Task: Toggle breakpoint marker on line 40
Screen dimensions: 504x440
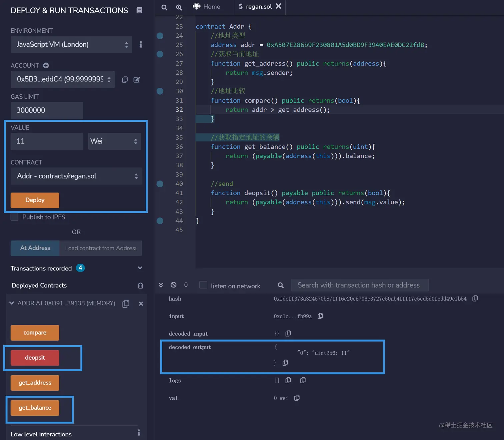Action: 160,184
